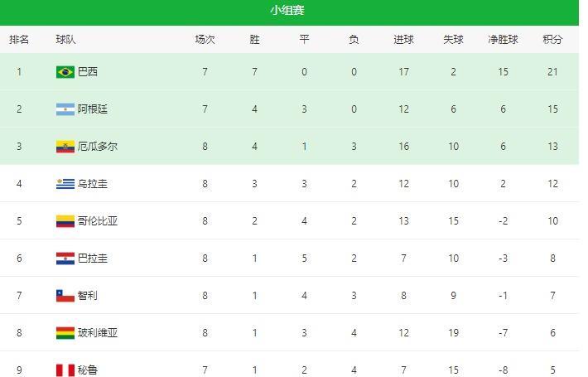Open the 厄瓜多尔 team link
This screenshot has width=588, height=377.
tap(98, 147)
